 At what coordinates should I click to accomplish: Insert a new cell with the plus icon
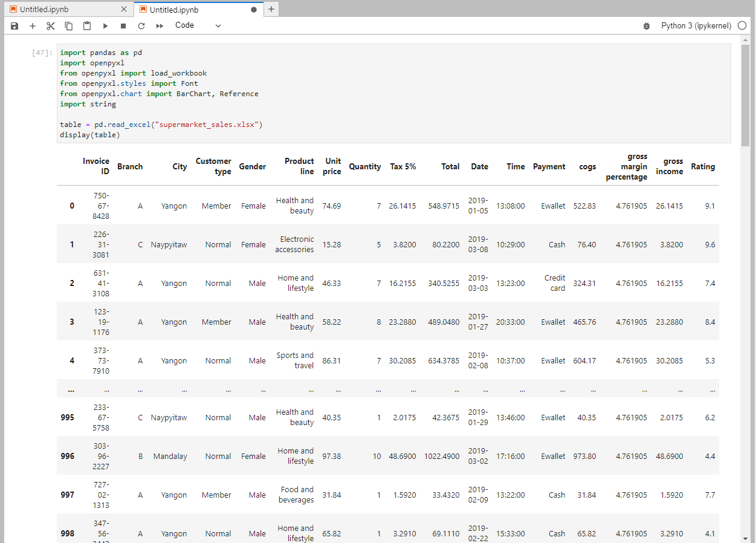32,25
